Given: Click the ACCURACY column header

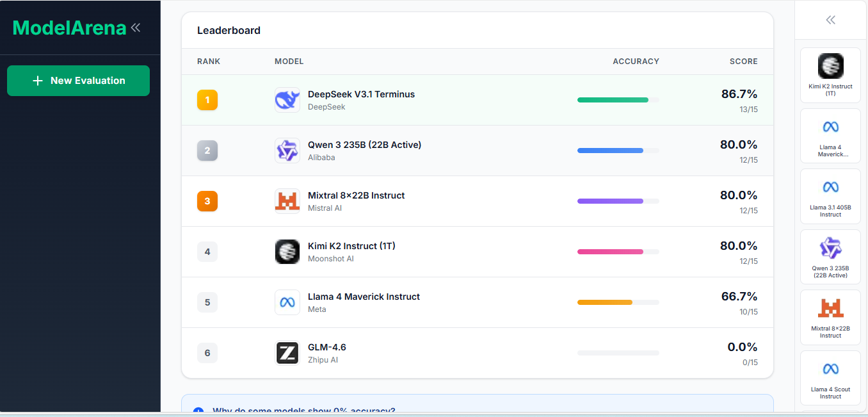Looking at the screenshot, I should tap(636, 61).
